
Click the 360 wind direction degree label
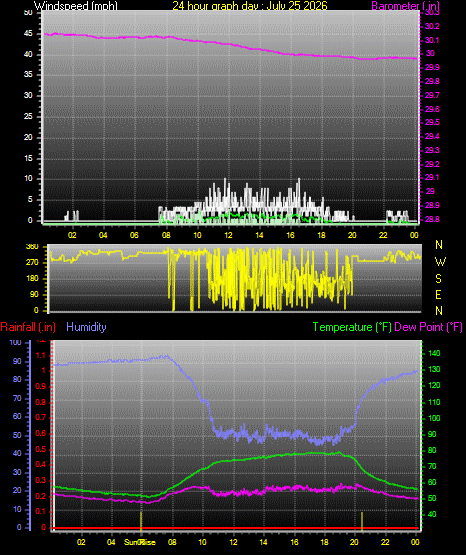[x=32, y=247]
